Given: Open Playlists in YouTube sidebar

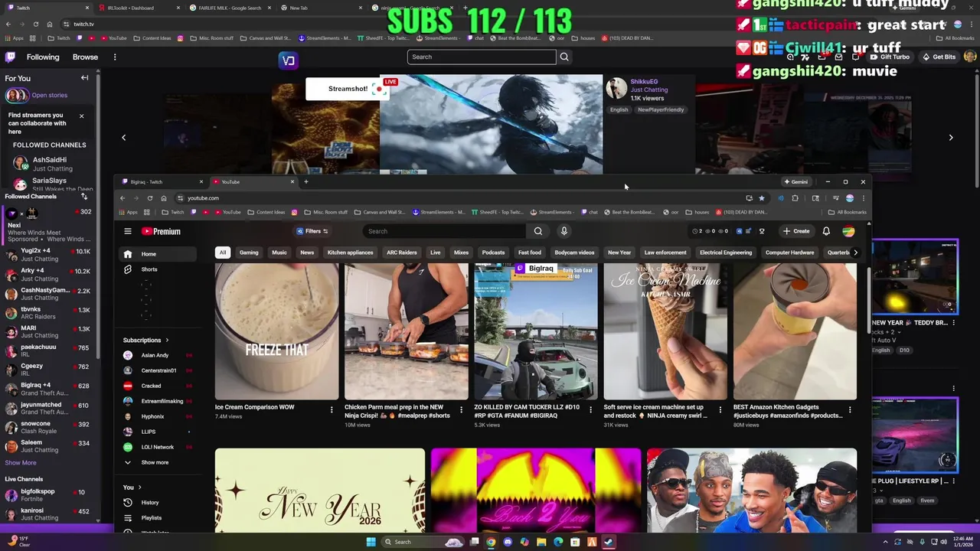Looking at the screenshot, I should tap(151, 518).
